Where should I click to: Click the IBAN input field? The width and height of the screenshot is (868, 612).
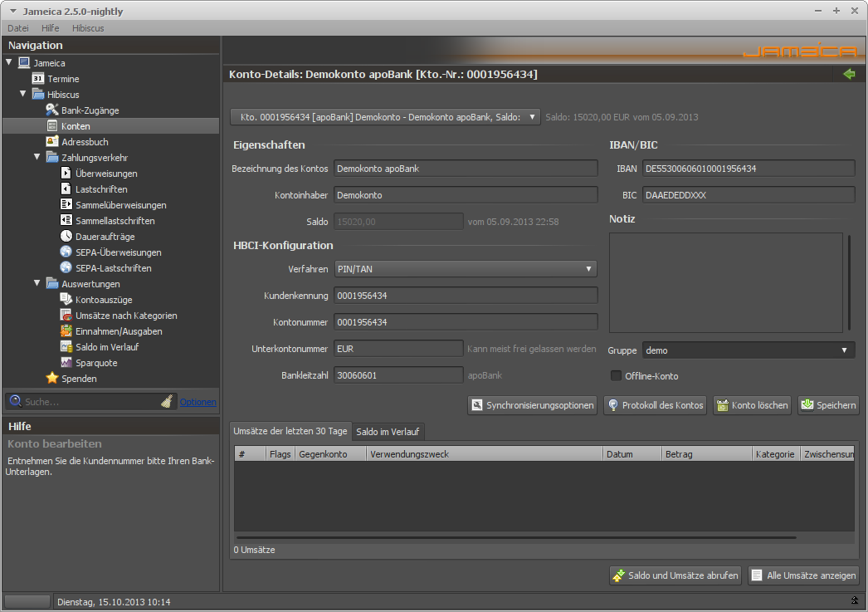click(x=749, y=169)
